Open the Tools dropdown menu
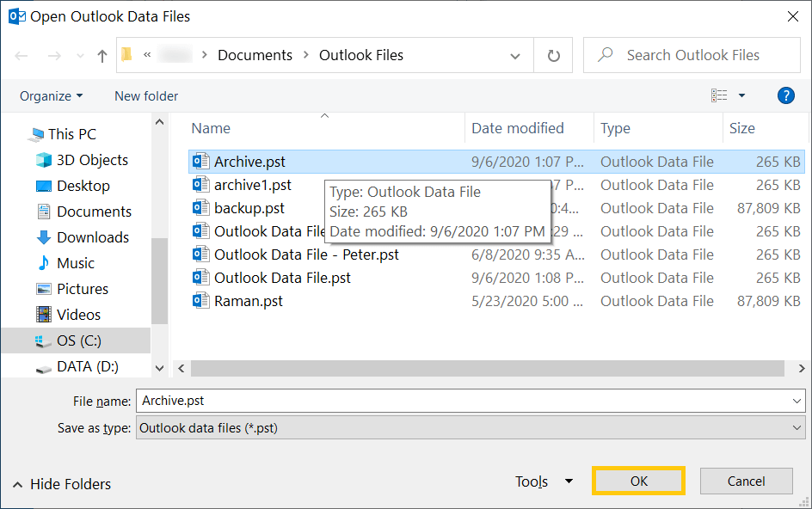 tap(544, 481)
